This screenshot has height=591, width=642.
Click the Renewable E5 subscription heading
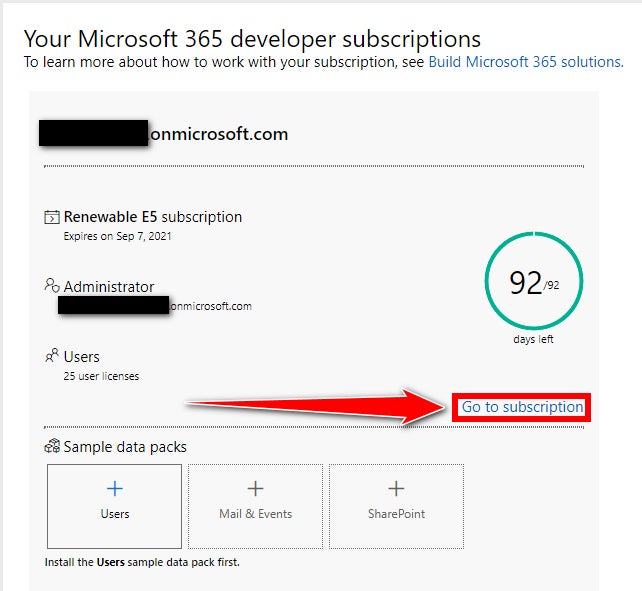coord(153,217)
